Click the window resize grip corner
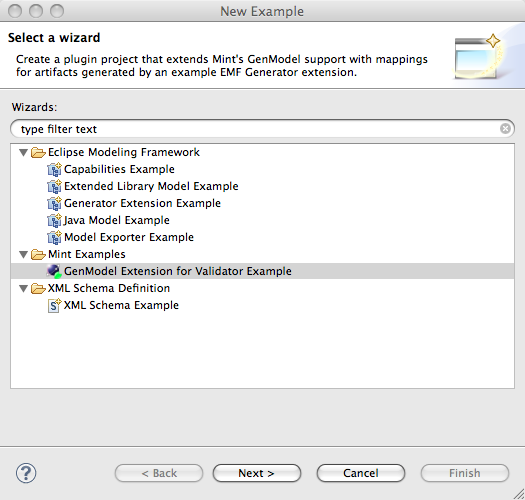The width and height of the screenshot is (525, 500). (518, 494)
